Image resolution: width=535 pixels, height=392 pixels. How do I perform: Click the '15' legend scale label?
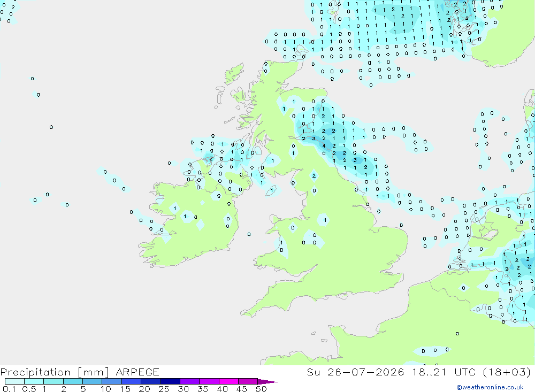[125, 389]
